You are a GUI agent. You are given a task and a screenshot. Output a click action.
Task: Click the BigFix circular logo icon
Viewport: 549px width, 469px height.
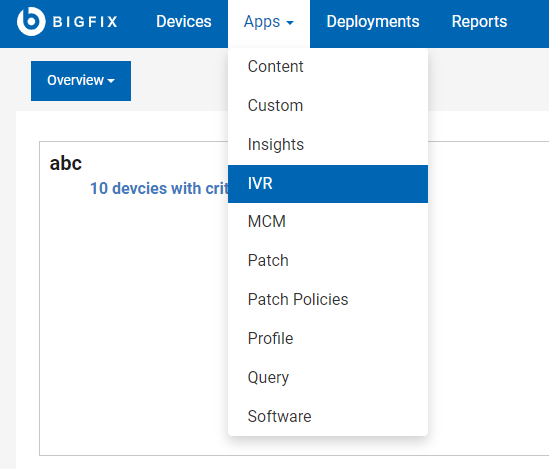pos(31,21)
